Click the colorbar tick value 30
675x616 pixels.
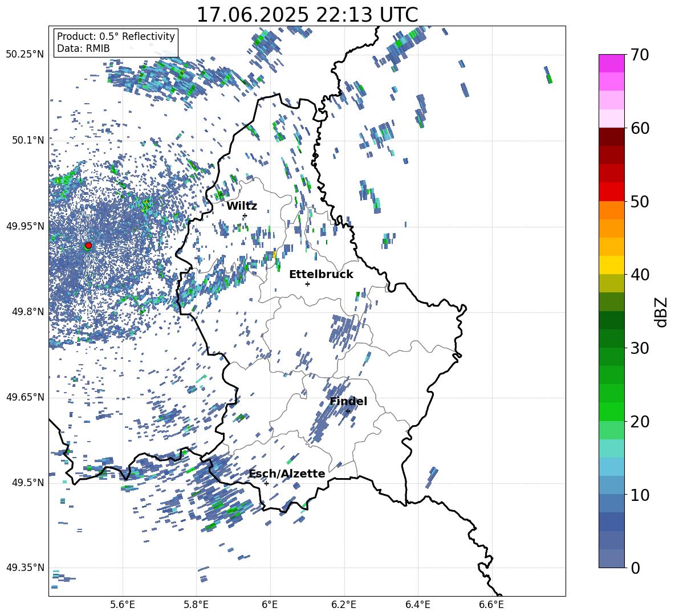(x=640, y=348)
